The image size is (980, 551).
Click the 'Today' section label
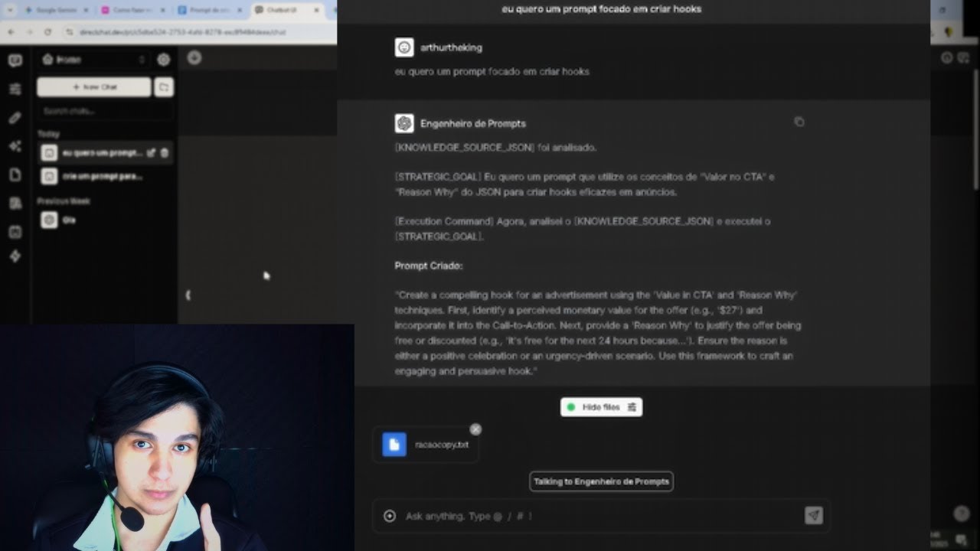(48, 134)
